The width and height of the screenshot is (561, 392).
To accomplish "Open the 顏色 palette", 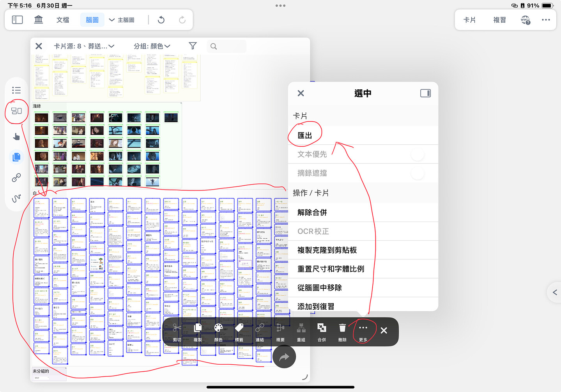I will click(218, 332).
